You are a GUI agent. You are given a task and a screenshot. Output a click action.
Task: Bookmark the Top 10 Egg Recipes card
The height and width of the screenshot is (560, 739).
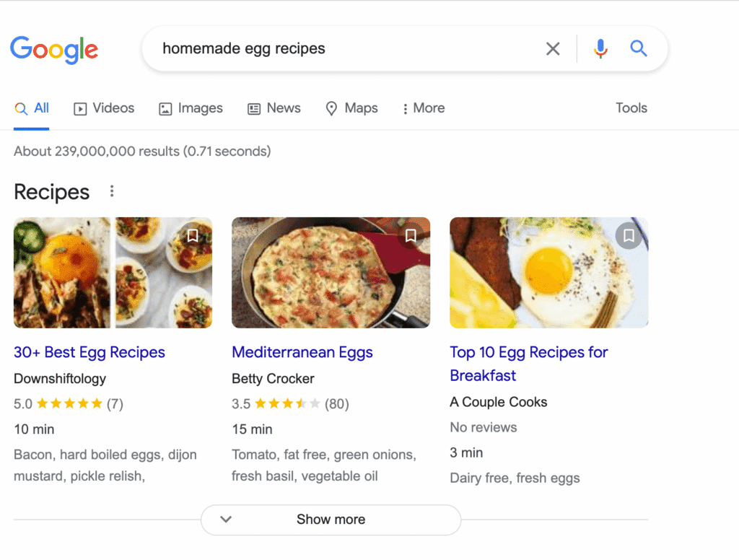[x=629, y=235]
